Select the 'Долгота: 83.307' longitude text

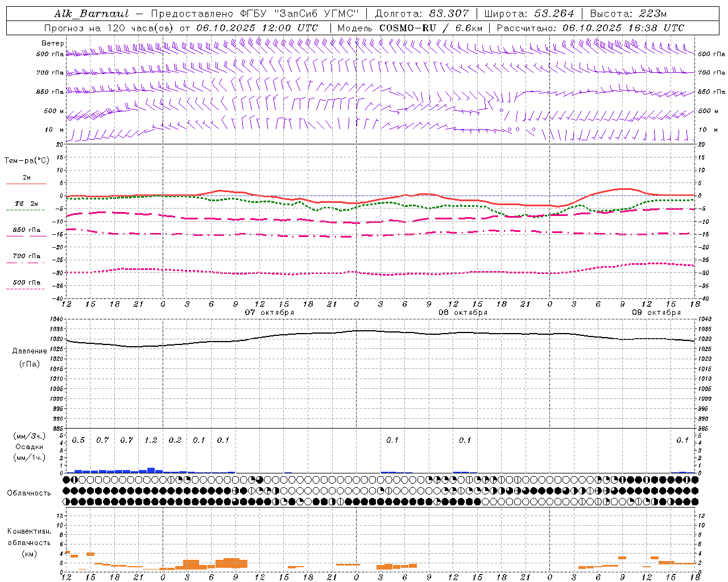pos(422,14)
